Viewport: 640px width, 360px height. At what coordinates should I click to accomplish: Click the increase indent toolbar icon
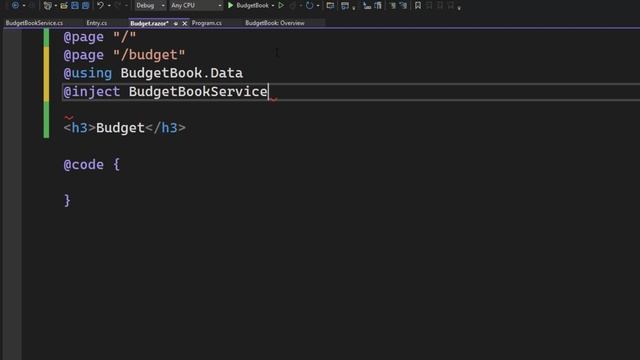[378, 5]
